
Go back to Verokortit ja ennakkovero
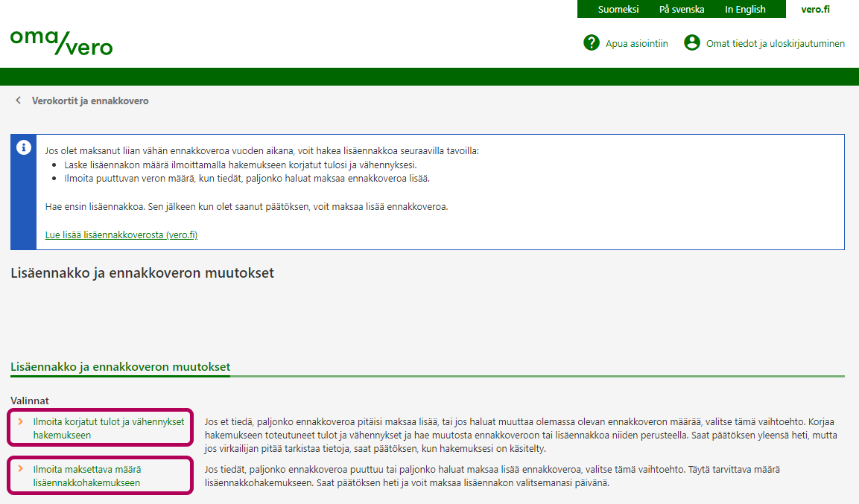tap(90, 101)
